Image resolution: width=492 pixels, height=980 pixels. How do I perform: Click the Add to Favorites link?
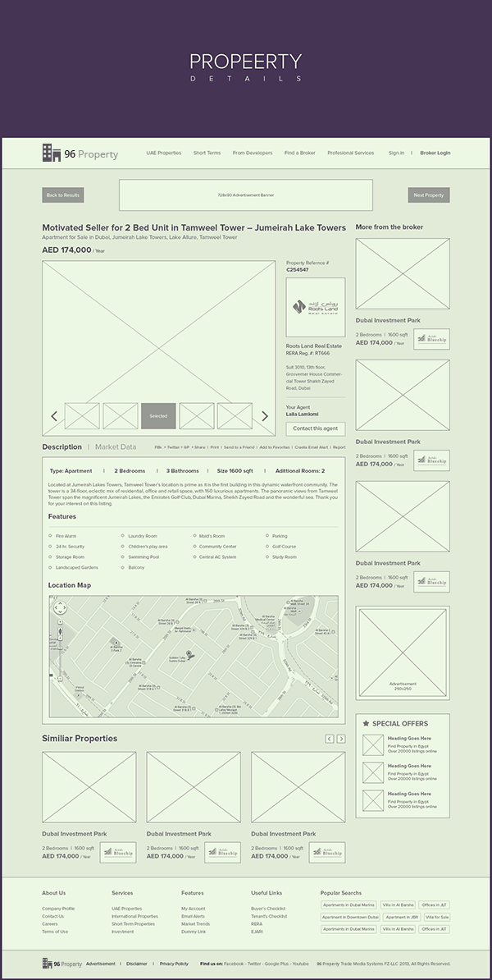275,447
